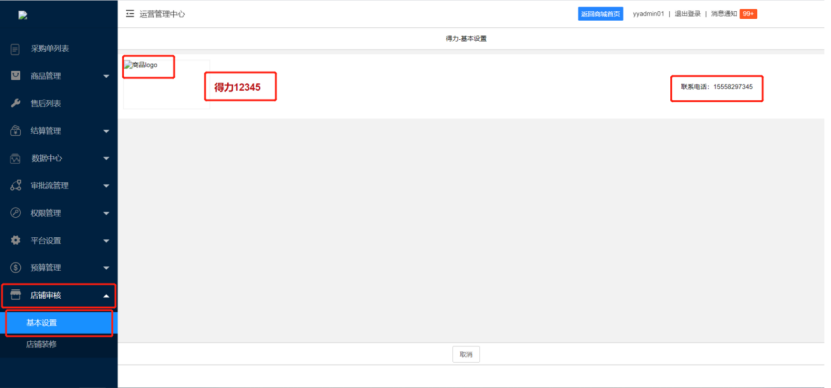This screenshot has height=388, width=831.
Task: Click the 平台设置 gear icon
Action: tap(15, 240)
